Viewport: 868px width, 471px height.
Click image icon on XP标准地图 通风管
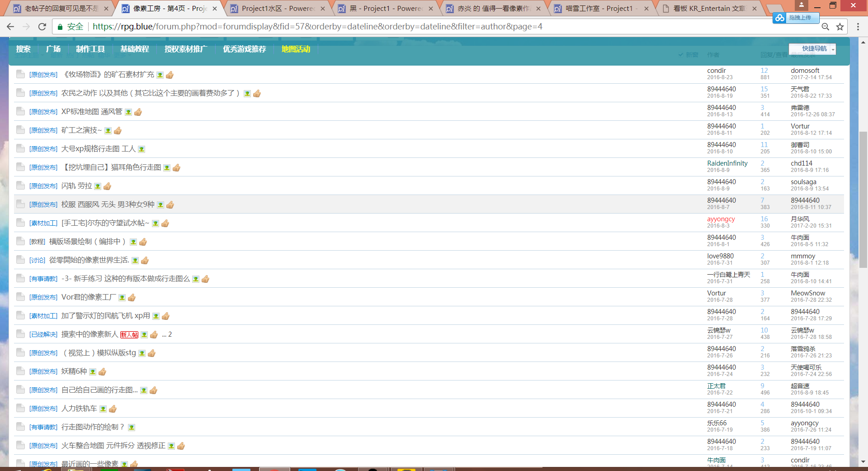click(128, 112)
